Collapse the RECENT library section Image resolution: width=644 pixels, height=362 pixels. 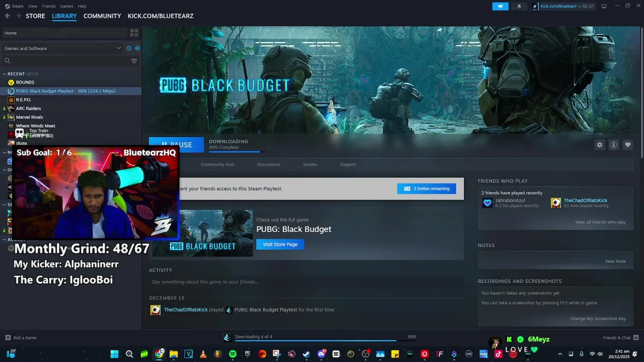coord(5,74)
